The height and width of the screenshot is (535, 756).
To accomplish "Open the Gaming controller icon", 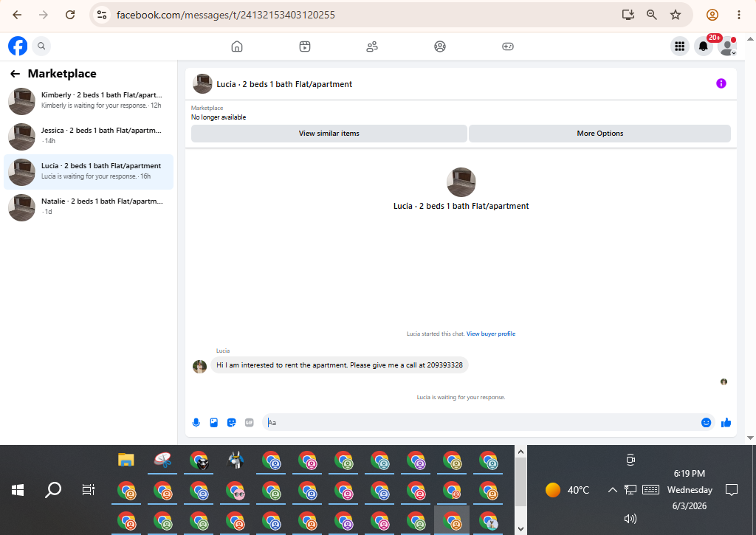I will [x=508, y=46].
